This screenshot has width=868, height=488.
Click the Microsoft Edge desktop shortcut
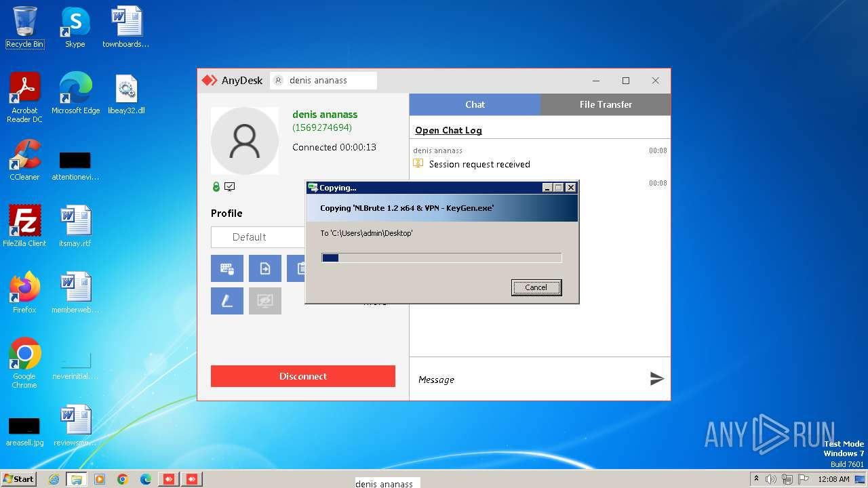coord(75,94)
